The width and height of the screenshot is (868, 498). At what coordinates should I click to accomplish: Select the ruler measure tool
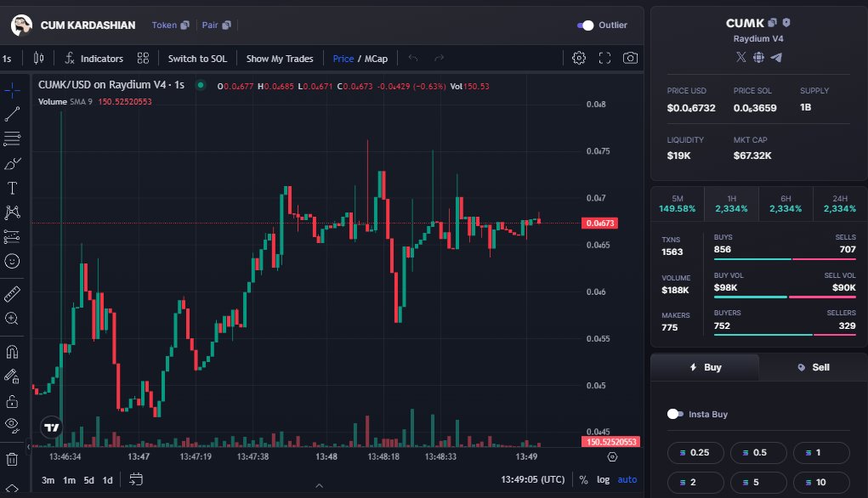(12, 294)
